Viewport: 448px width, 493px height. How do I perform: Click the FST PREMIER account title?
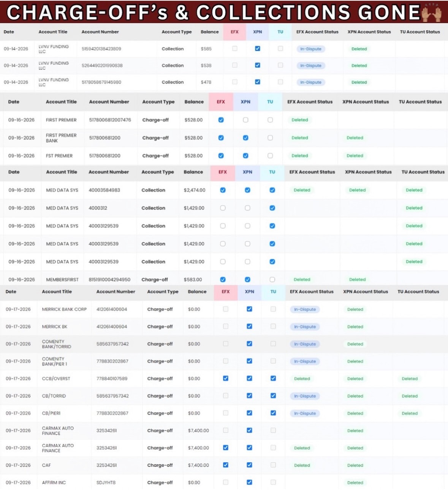59,155
